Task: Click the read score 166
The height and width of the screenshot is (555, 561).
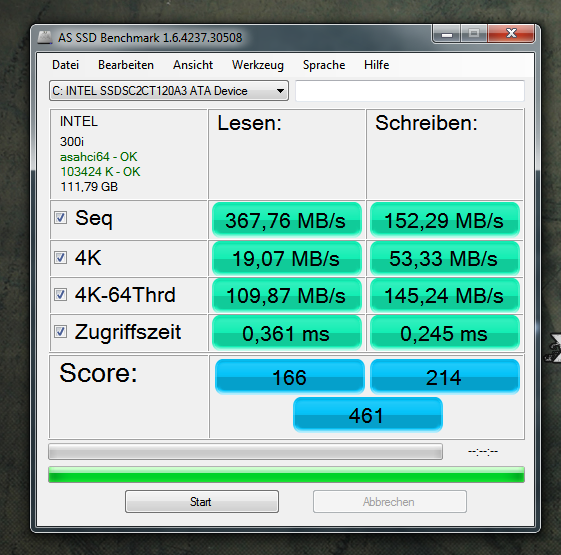Action: coord(289,376)
